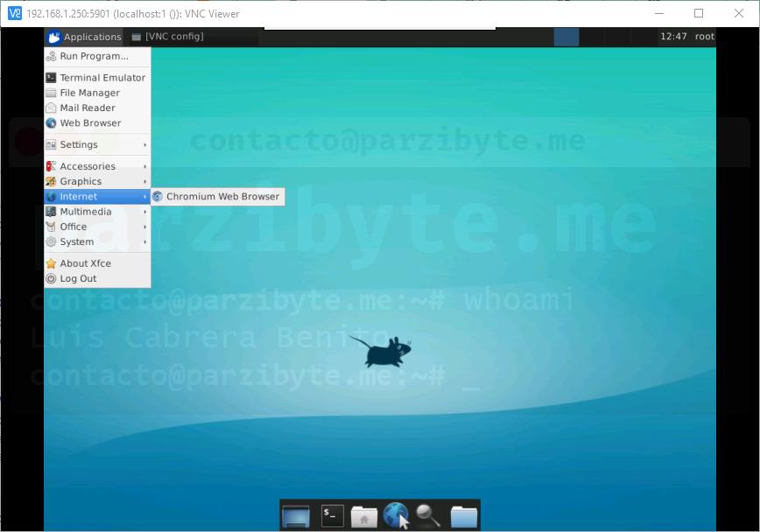Image resolution: width=760 pixels, height=532 pixels.
Task: Click the 12:47 clock
Action: [x=673, y=37]
